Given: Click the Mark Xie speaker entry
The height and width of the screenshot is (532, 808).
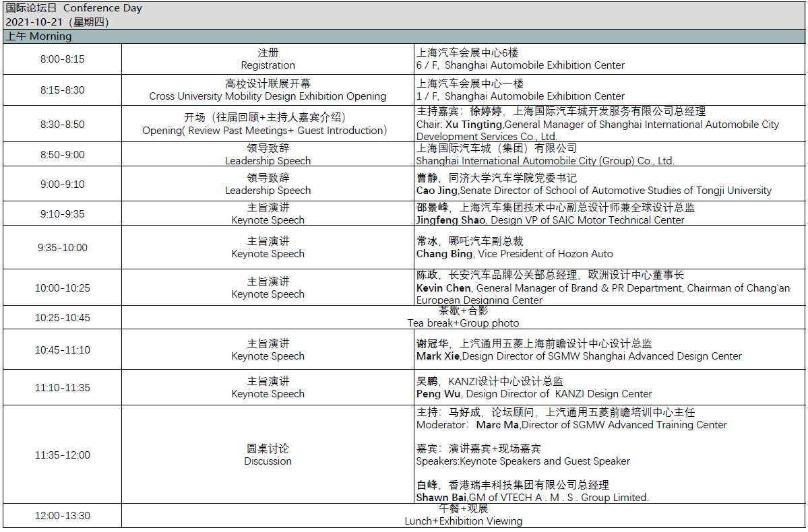Looking at the screenshot, I should click(x=578, y=356).
